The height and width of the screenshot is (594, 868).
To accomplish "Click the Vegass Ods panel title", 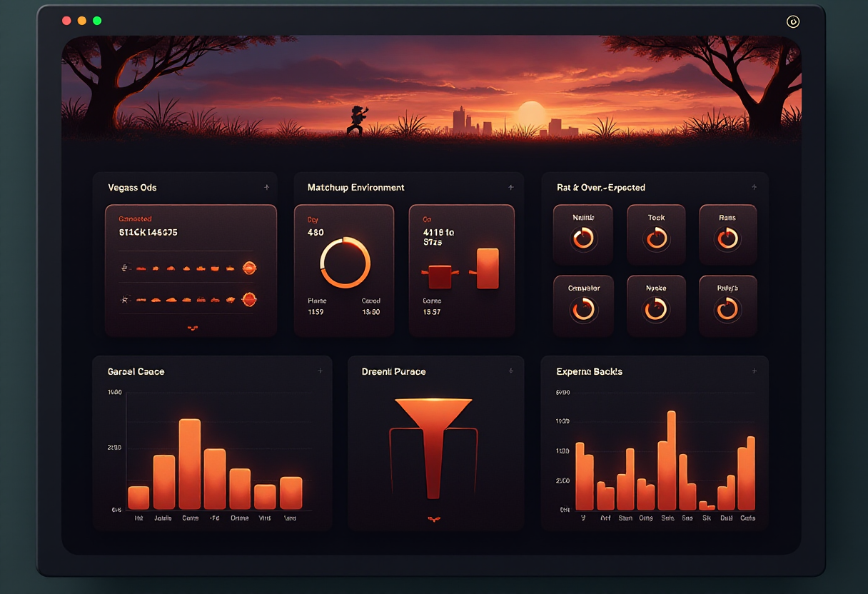I will [132, 187].
